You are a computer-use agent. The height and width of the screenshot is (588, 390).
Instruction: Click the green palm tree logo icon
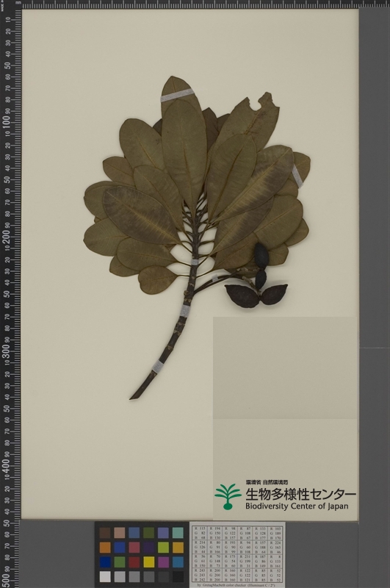228,497
